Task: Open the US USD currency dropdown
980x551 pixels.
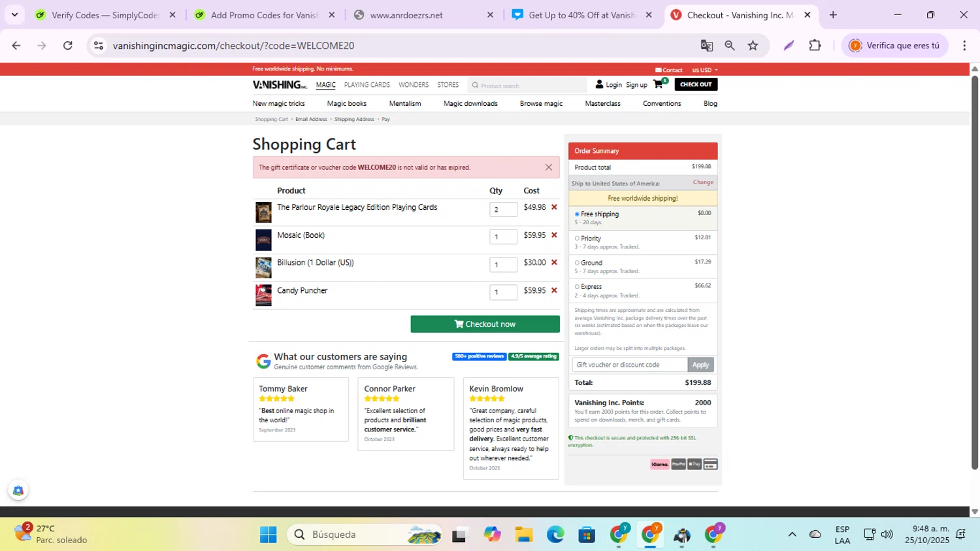Action: (x=705, y=70)
